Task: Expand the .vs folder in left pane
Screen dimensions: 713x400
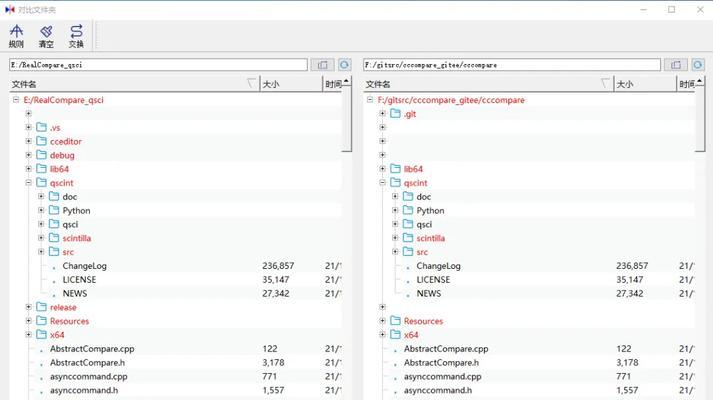Action: 29,127
